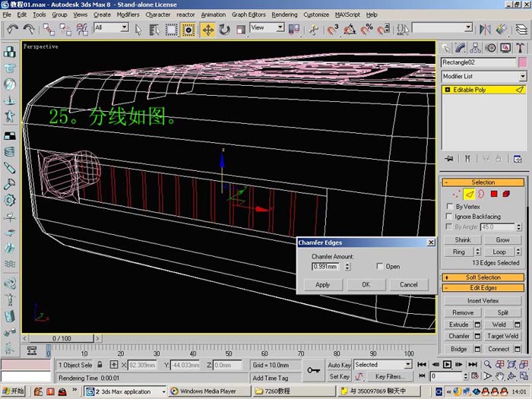Open the Graph Editors menu
Screen dimensions: 532x399
[249, 14]
